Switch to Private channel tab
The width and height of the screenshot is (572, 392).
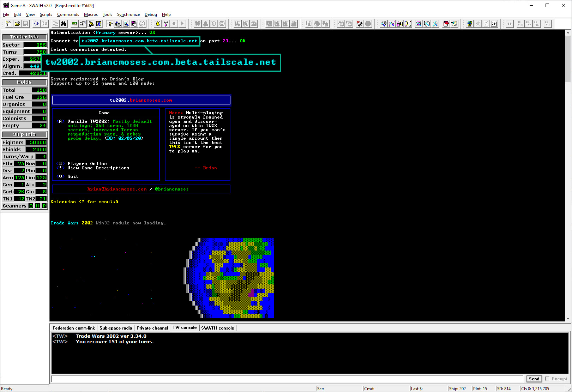(152, 328)
